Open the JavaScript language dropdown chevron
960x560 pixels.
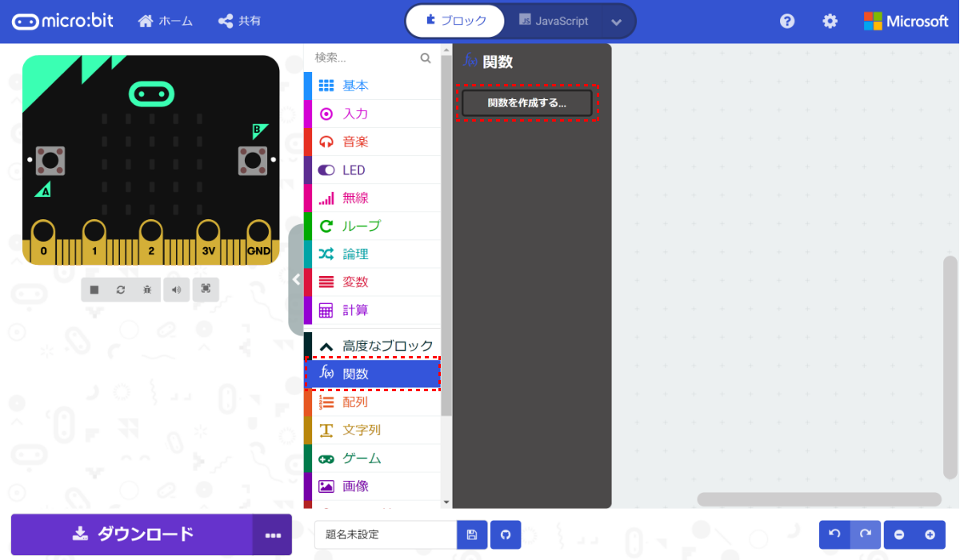click(616, 21)
